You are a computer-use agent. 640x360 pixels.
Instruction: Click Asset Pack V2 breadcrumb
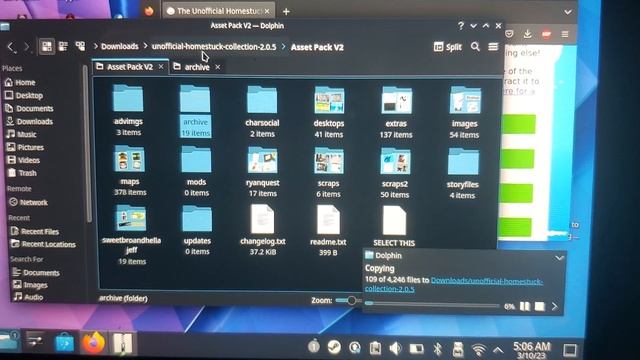(317, 47)
